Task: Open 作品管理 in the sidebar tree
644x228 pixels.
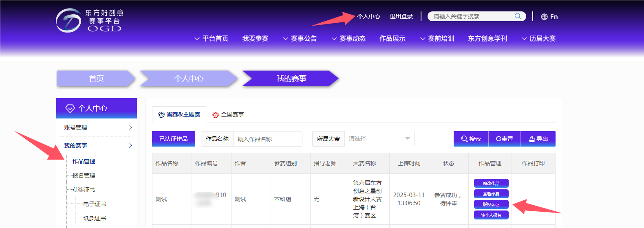Action: (x=84, y=161)
